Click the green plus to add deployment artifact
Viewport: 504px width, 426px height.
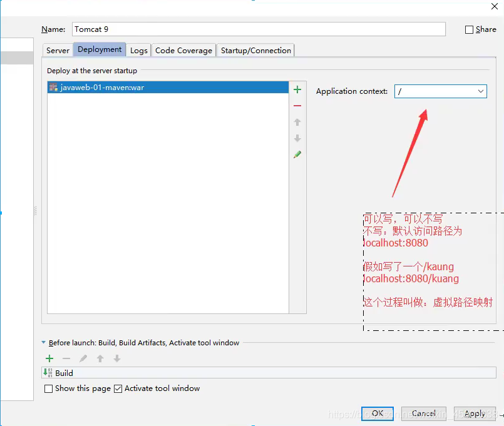tap(297, 89)
